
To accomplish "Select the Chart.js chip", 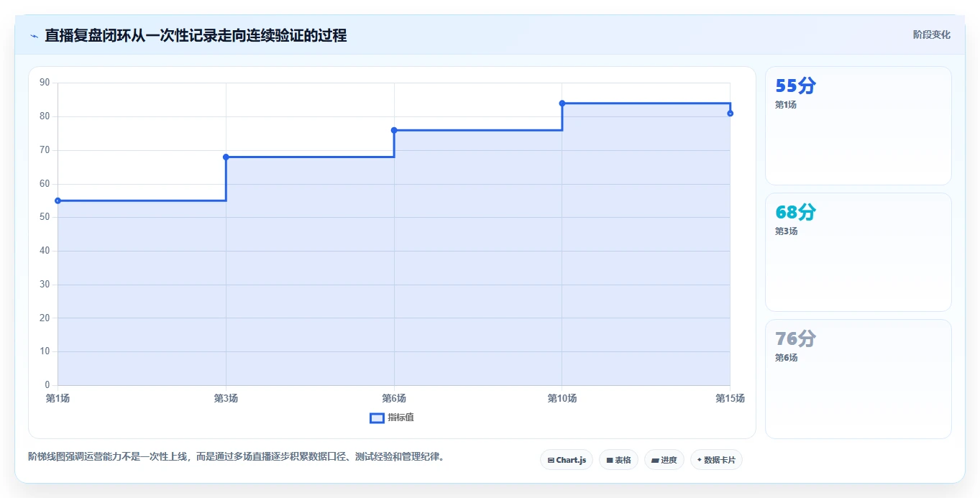I will tap(567, 460).
